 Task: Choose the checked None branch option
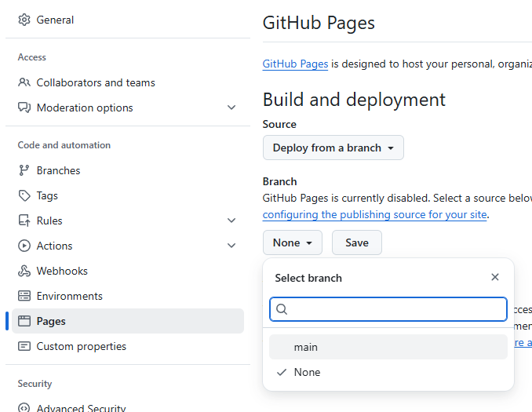click(x=388, y=372)
